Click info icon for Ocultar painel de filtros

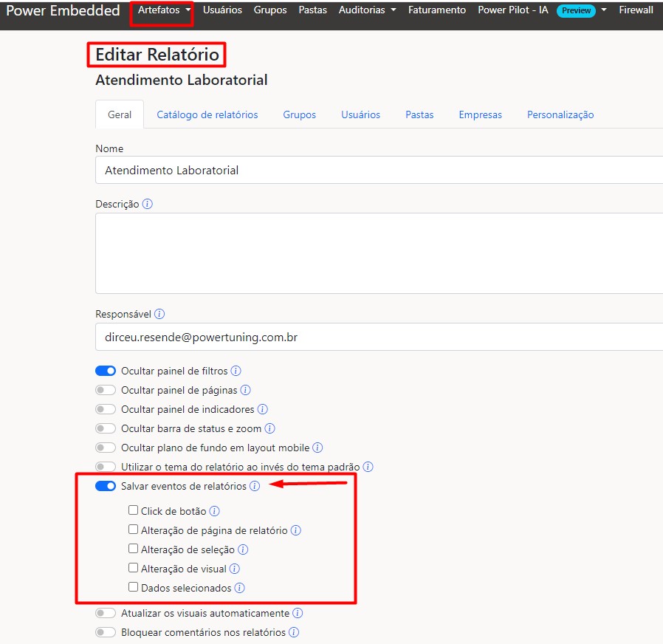point(236,371)
